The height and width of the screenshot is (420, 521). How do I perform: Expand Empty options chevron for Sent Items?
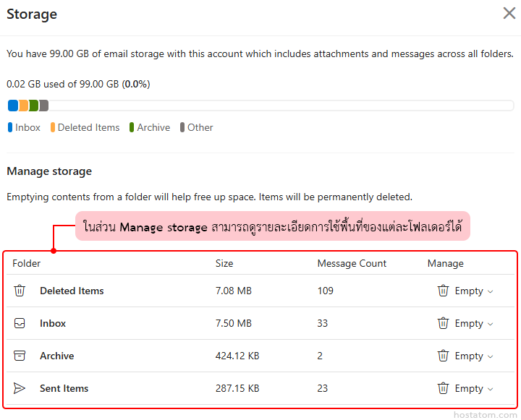tap(490, 389)
